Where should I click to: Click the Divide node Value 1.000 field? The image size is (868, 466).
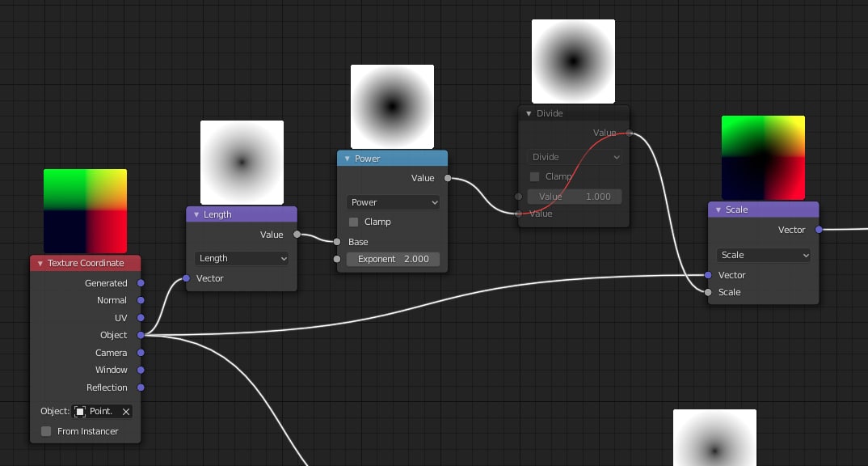574,196
